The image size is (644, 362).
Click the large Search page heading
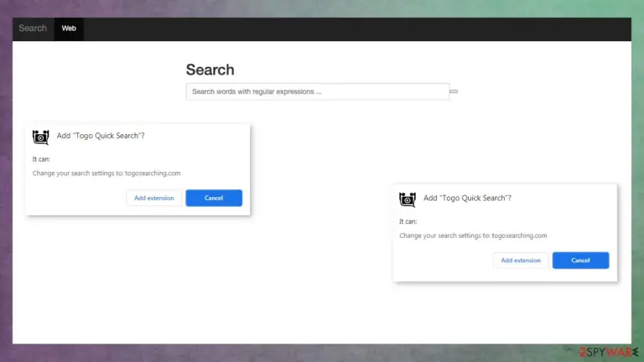click(x=210, y=70)
